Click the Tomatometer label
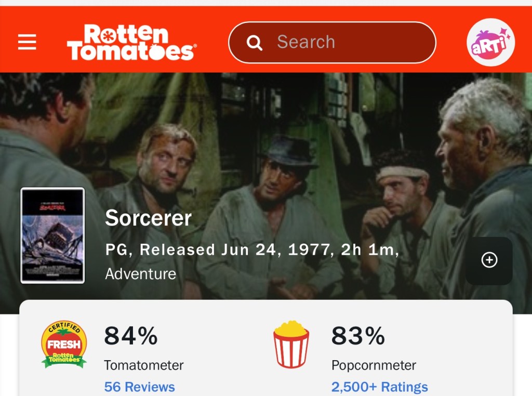Screen dimensions: 532x396 point(143,365)
